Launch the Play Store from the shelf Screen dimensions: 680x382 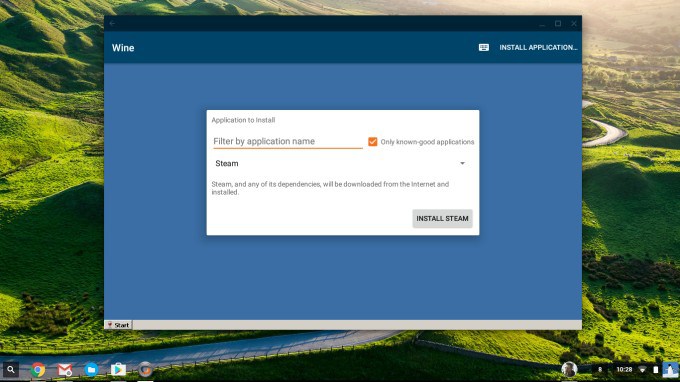(x=118, y=369)
